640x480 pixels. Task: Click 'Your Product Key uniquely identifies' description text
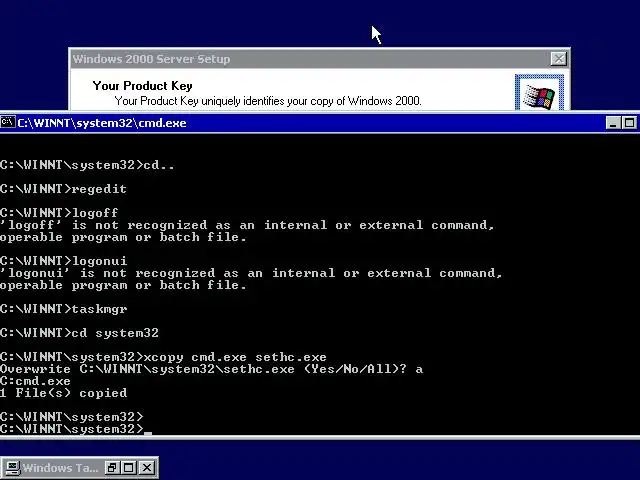click(268, 101)
